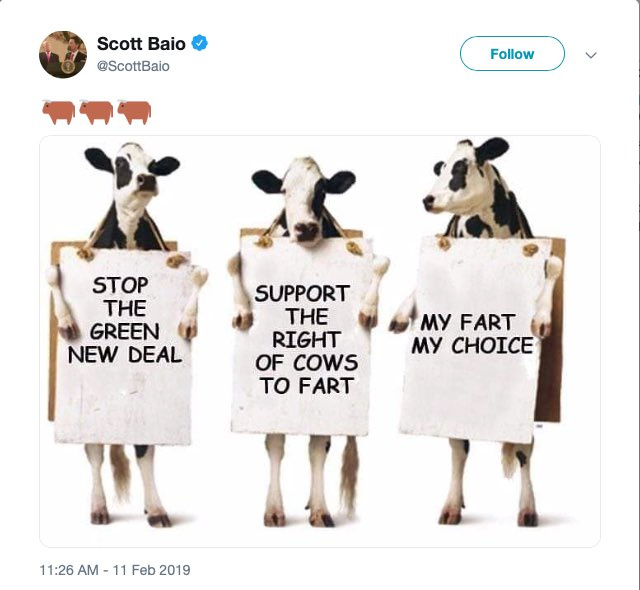Open the @ScottBaio handle link
Viewport: 640px width, 590px height.
pos(133,66)
